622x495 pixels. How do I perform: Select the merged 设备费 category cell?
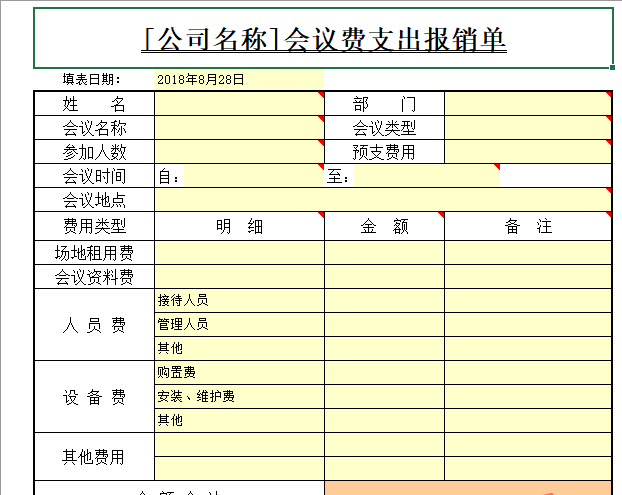[x=94, y=397]
